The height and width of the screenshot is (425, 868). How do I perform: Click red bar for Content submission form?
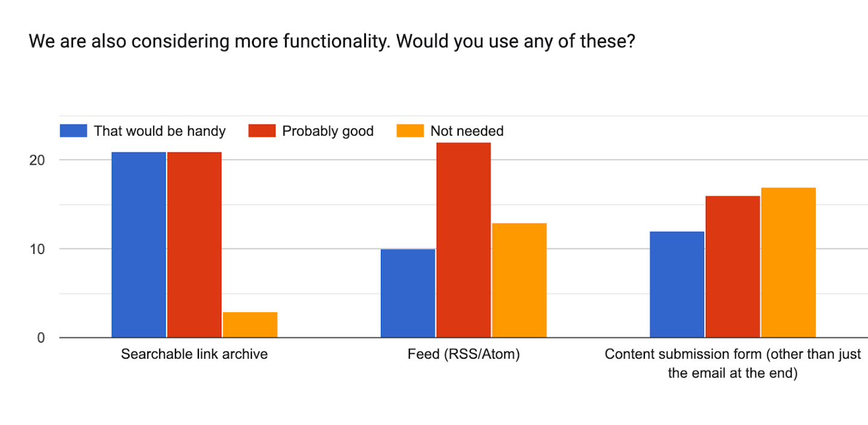732,266
